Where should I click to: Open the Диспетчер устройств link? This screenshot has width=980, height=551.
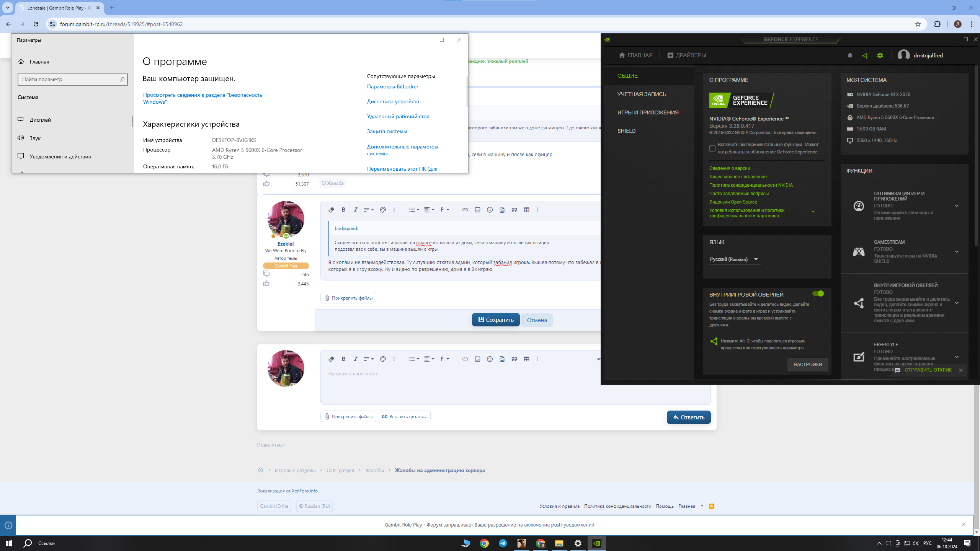point(393,101)
